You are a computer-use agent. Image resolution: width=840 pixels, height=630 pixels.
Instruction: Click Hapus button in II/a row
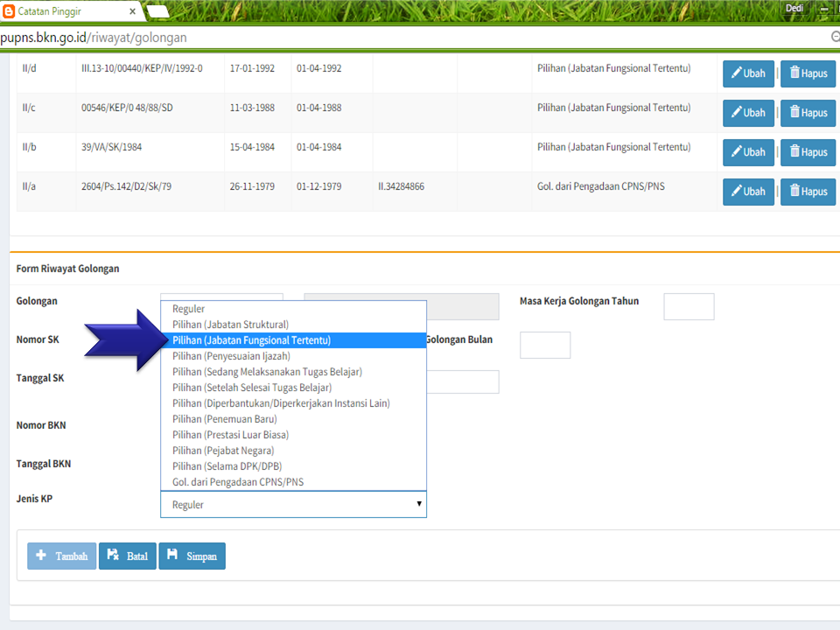808,192
